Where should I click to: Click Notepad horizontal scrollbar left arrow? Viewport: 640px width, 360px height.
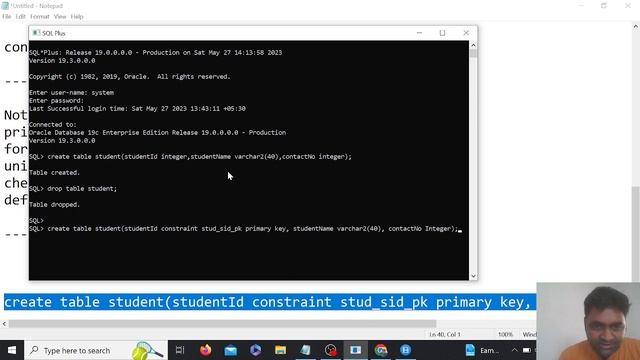coord(4,324)
